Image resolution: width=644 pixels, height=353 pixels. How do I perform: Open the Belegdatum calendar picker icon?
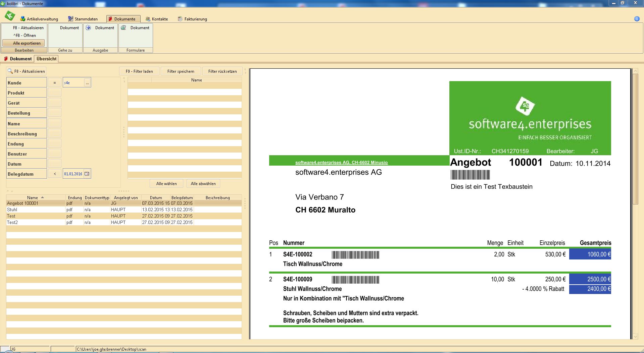[x=87, y=174]
